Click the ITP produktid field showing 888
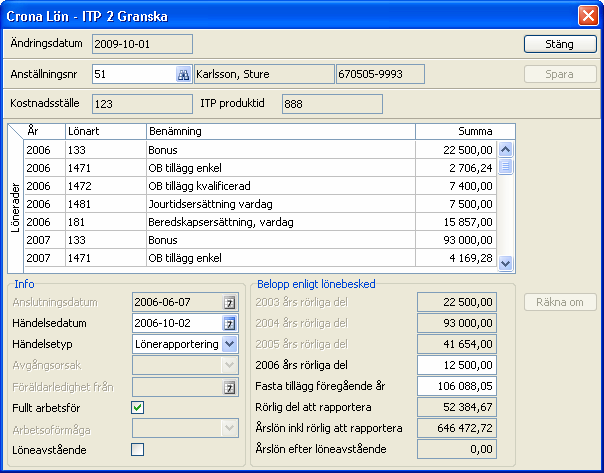 [332, 104]
